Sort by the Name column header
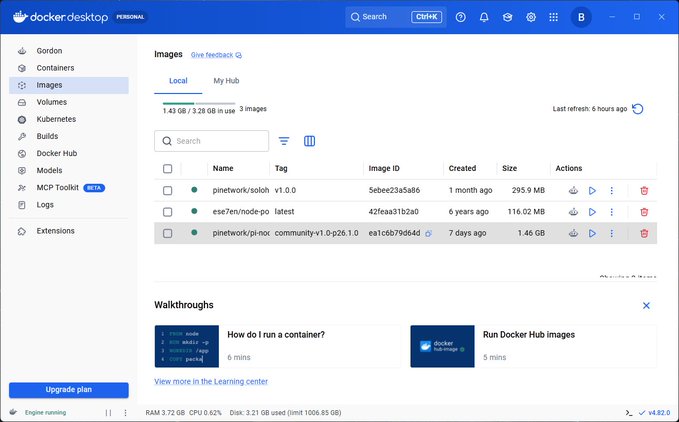Screen dimensions: 679x422 tap(223, 168)
